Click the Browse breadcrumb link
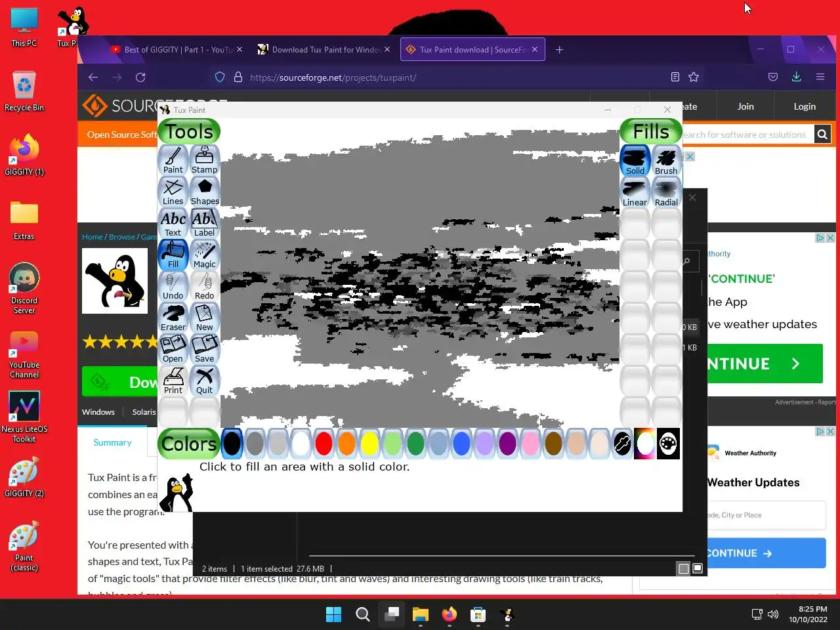The image size is (840, 630). click(x=122, y=237)
